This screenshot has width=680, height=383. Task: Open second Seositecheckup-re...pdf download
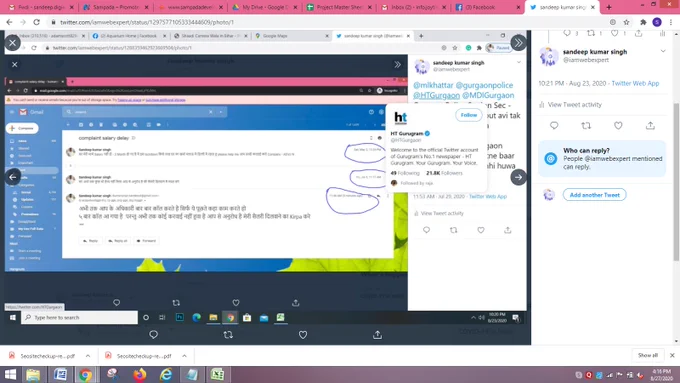point(139,356)
